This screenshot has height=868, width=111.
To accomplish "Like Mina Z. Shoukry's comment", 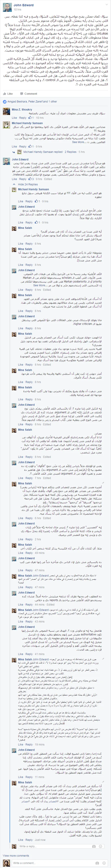I will [14, 118].
